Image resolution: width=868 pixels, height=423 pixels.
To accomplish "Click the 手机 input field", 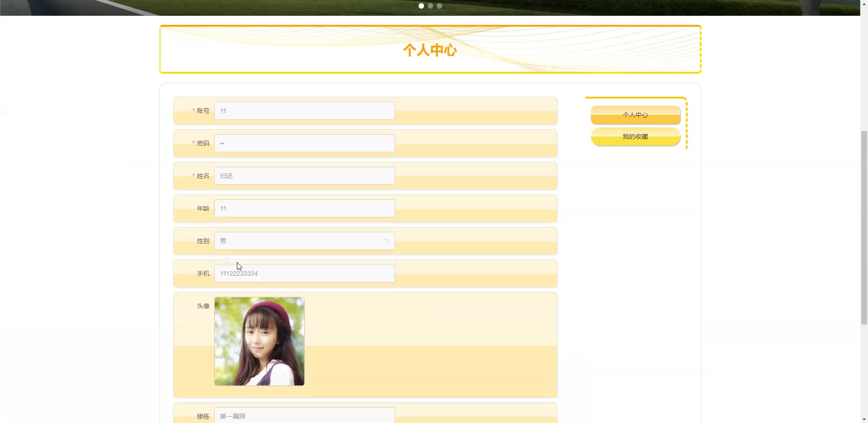I will click(304, 273).
